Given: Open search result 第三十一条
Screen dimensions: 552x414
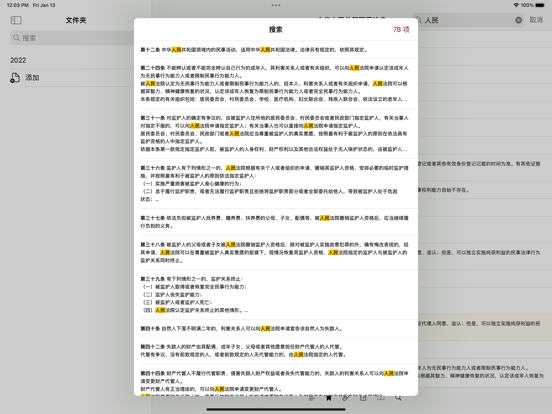Looking at the screenshot, I should point(276,133).
